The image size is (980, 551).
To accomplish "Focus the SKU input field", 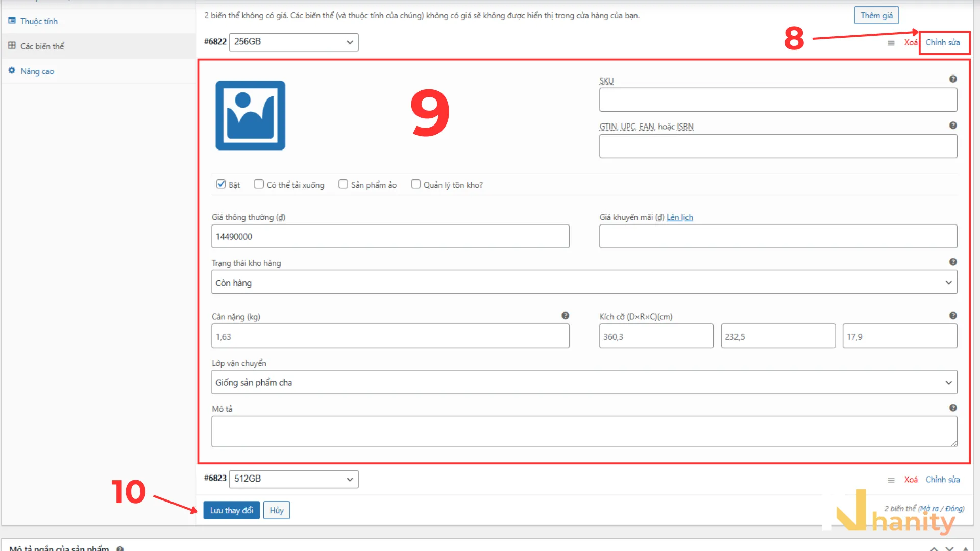I will tap(778, 99).
